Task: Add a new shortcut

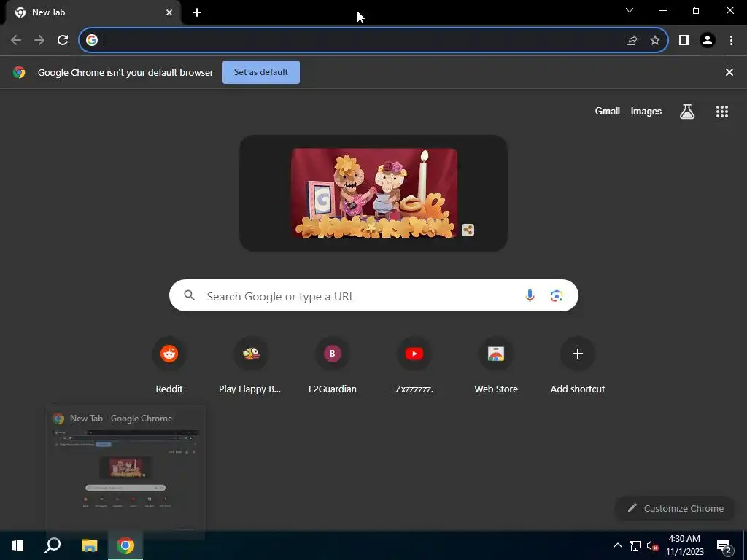Action: click(x=578, y=365)
